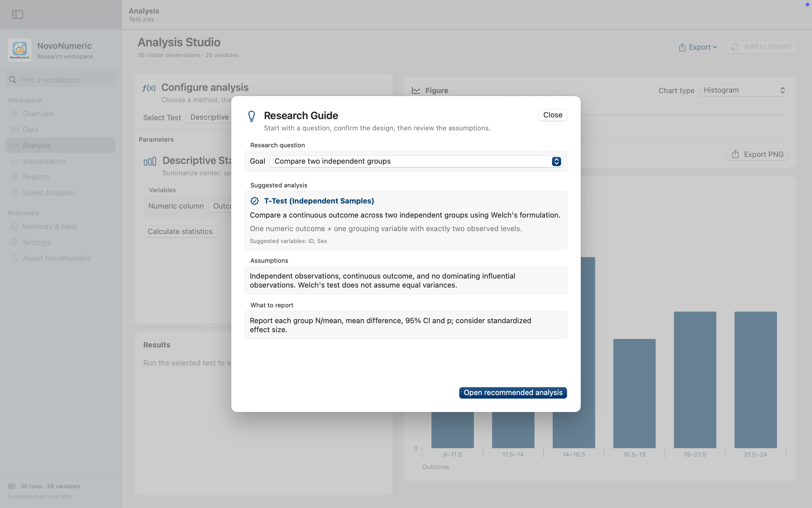Click the Figure line chart icon
Screen dimensions: 812x508
click(x=416, y=91)
